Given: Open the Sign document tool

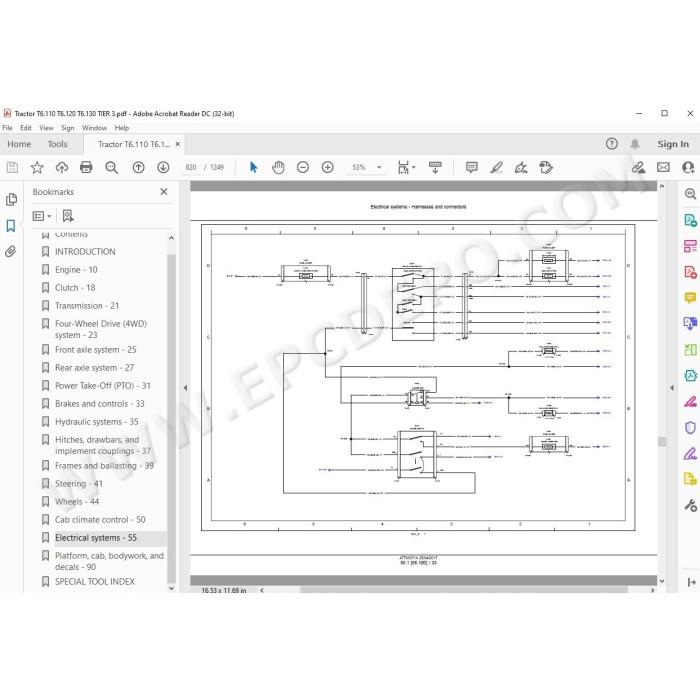Looking at the screenshot, I should pos(521,167).
